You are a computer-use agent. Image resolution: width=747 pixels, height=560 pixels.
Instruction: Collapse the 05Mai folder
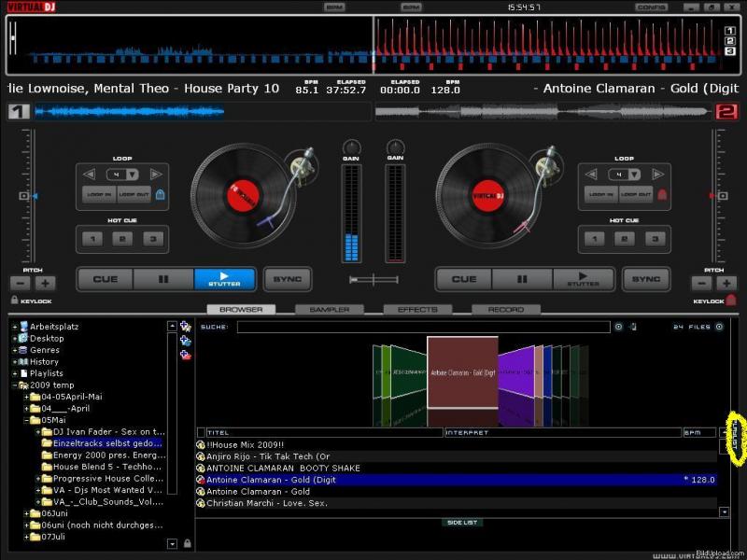(26, 421)
